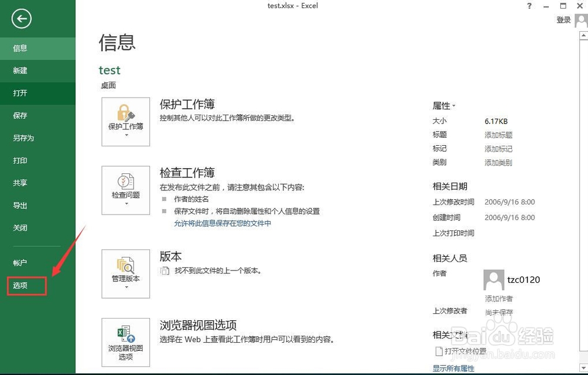Screen dimensions: 588x375
Task: Click the 添加作者 field
Action: [499, 299]
